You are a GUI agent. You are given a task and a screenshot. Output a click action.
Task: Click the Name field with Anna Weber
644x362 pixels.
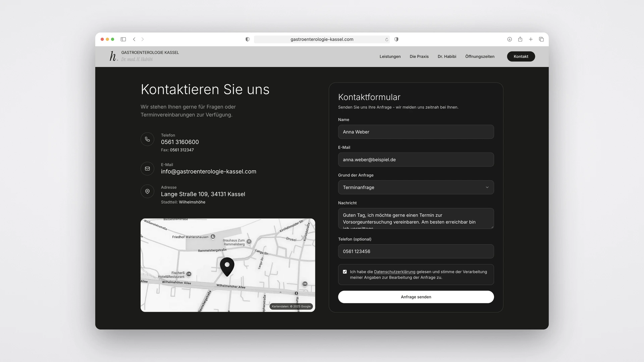(x=416, y=132)
